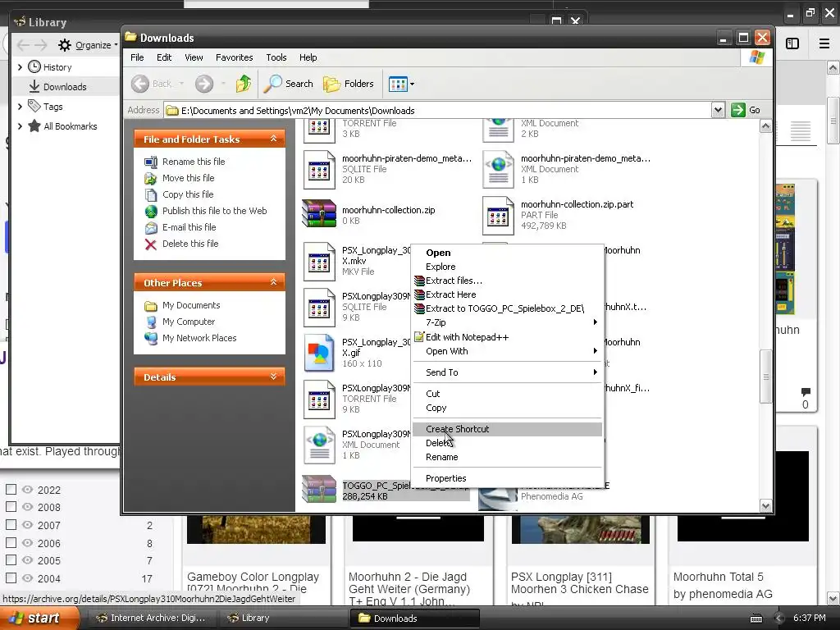Check the 2005 year filter checkbox
This screenshot has height=630, width=840.
tap(11, 560)
